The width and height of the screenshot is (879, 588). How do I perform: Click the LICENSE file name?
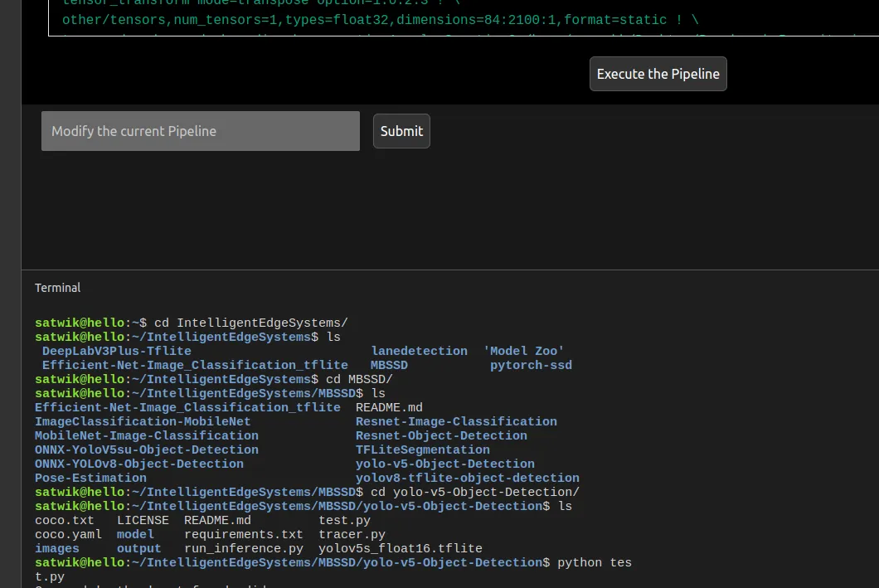tap(143, 520)
